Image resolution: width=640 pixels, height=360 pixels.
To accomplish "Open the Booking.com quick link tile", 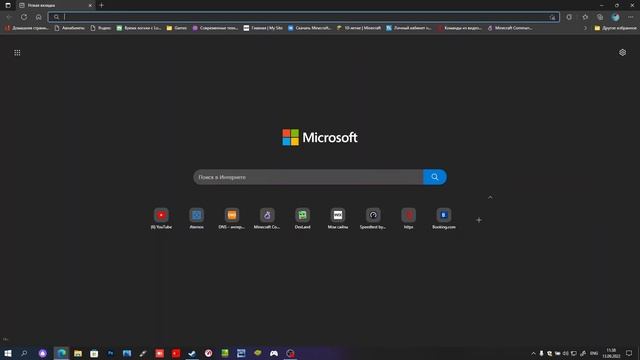I will click(x=444, y=215).
